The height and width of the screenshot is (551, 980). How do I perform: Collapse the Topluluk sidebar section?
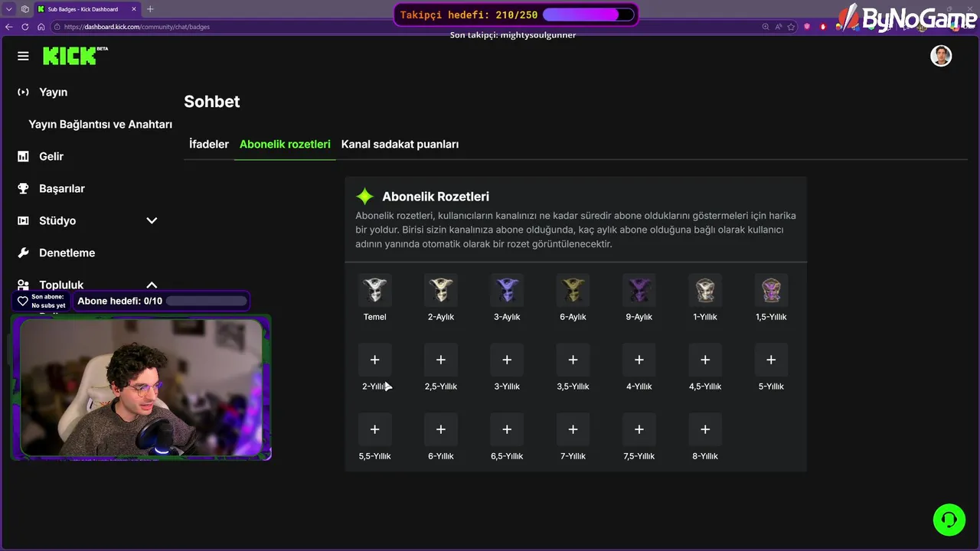tap(152, 285)
